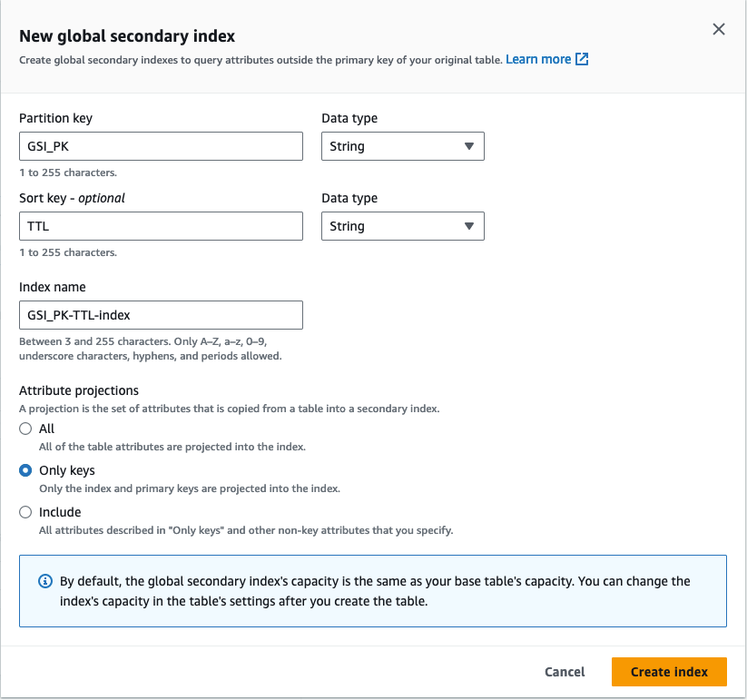Image resolution: width=747 pixels, height=700 pixels.
Task: Click the dropdown caret on sort key Data type
Action: [x=470, y=226]
